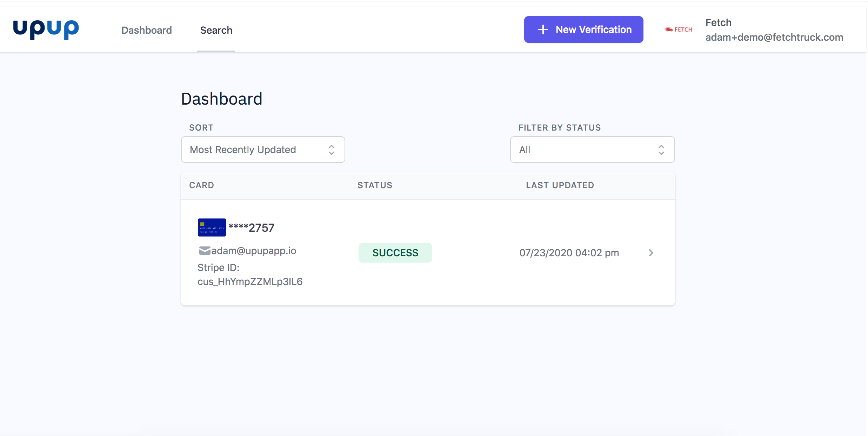Click the blue credit card icon
Viewport: 868px width, 436px height.
[212, 227]
